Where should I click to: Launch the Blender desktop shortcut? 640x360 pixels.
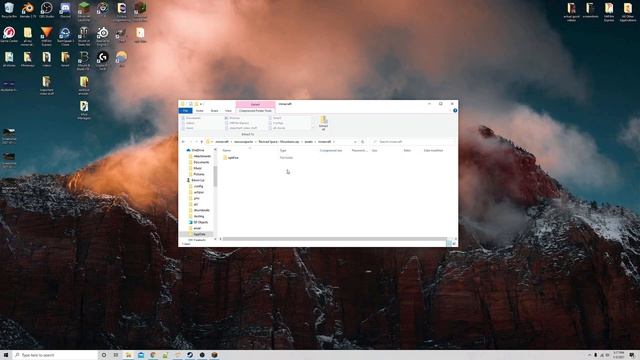[x=28, y=10]
